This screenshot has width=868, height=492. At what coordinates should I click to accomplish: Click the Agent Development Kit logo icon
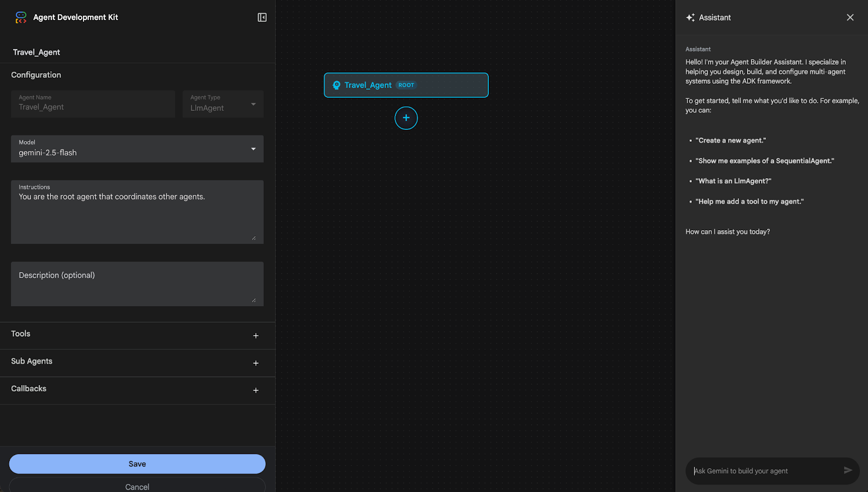pos(20,17)
